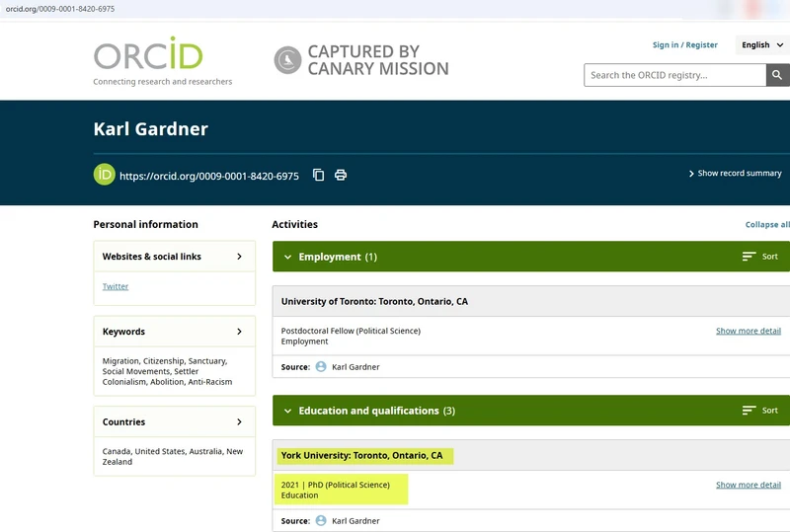Collapse the Employment section chevron
790x532 pixels.
pos(287,257)
